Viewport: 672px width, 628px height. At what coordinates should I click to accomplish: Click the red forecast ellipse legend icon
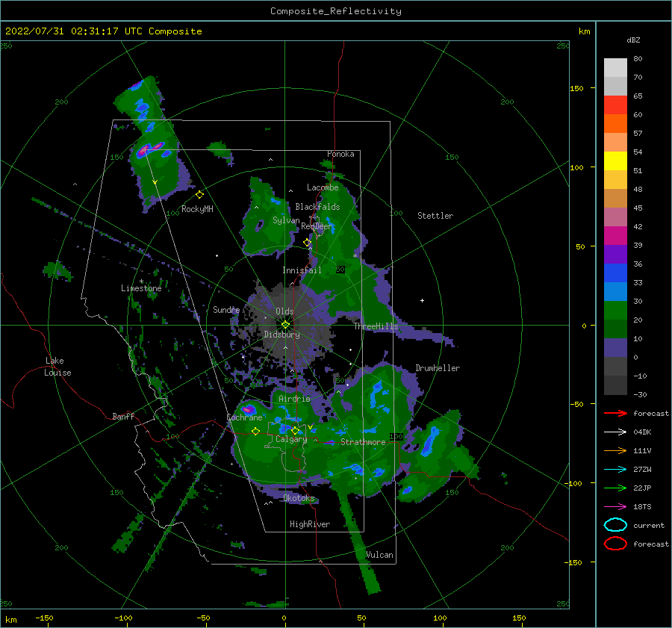tap(615, 544)
